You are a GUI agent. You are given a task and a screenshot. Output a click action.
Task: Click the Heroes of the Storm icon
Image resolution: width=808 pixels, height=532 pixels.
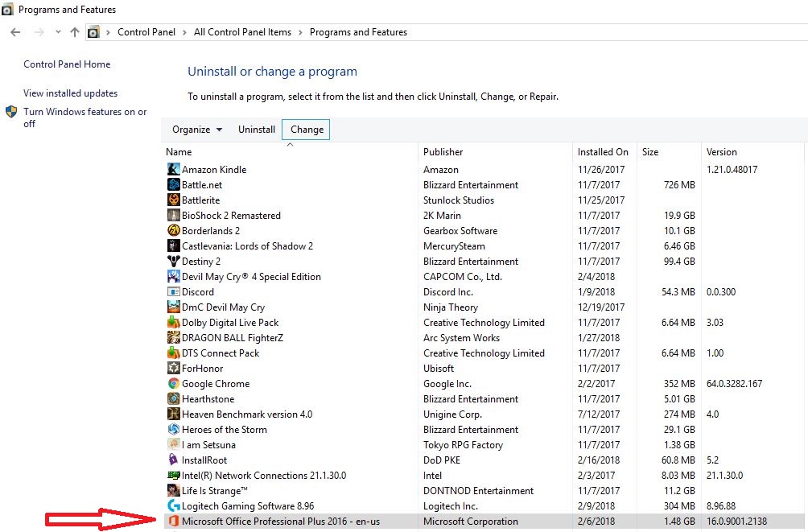pyautogui.click(x=174, y=430)
